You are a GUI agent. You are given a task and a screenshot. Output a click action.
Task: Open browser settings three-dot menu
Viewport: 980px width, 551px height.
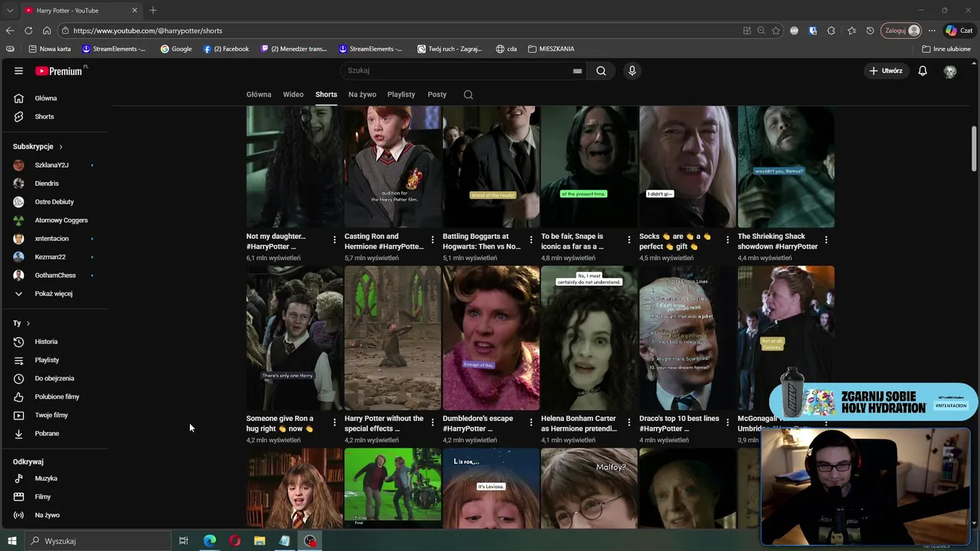click(932, 31)
